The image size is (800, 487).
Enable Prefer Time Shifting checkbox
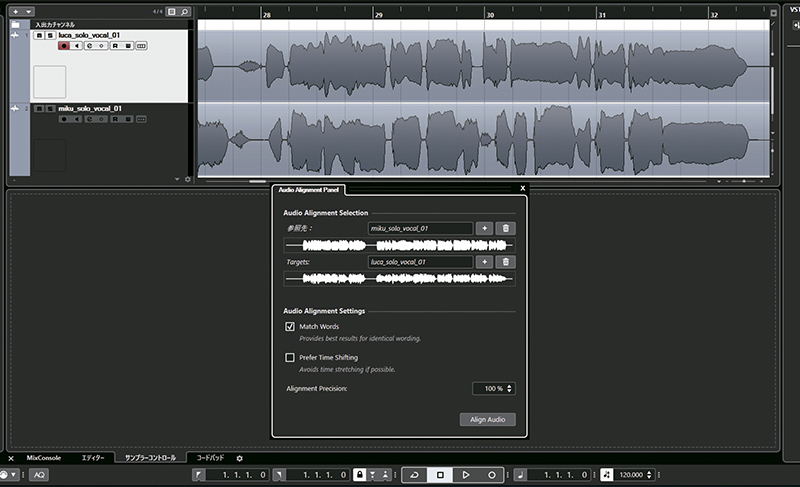click(290, 357)
